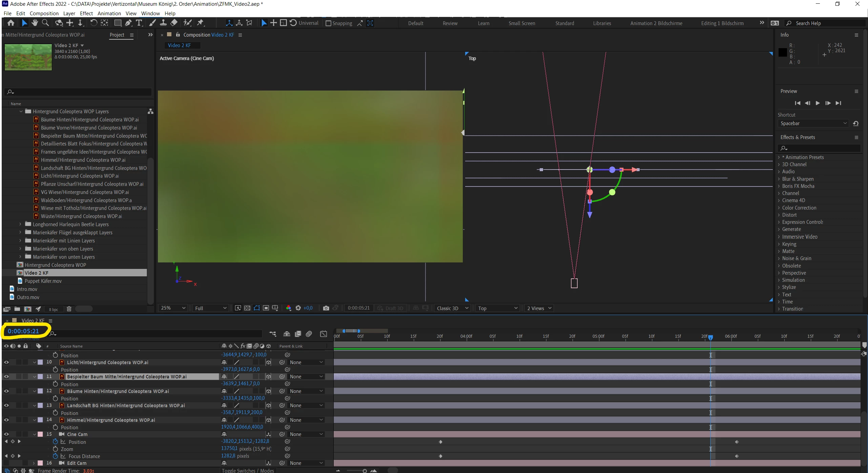The width and height of the screenshot is (868, 473).
Task: Click the current time display 0:00:05:21
Action: (x=23, y=331)
